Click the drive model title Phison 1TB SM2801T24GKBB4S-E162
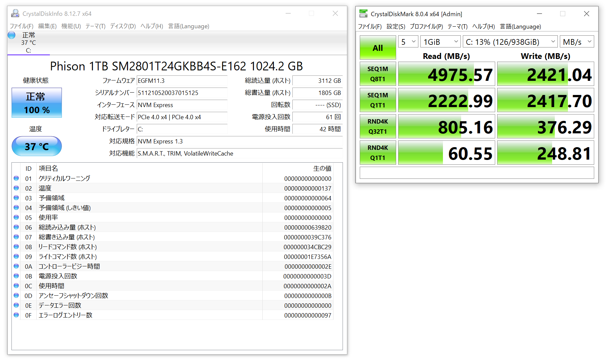The height and width of the screenshot is (364, 607). pos(177,66)
